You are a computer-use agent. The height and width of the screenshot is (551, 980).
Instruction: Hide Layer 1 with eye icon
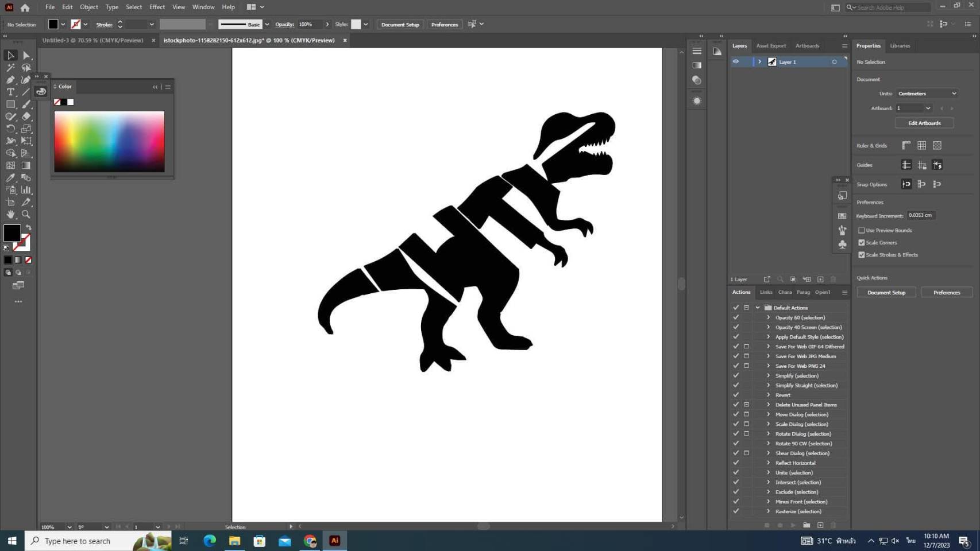[x=735, y=61]
